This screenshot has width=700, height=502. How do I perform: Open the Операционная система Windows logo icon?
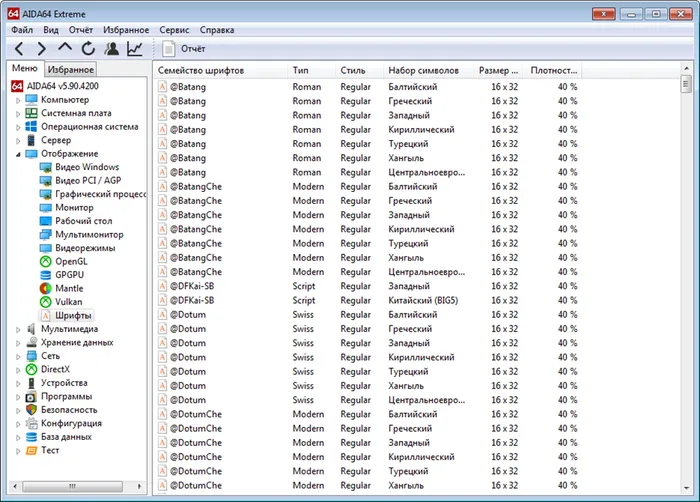click(x=31, y=126)
